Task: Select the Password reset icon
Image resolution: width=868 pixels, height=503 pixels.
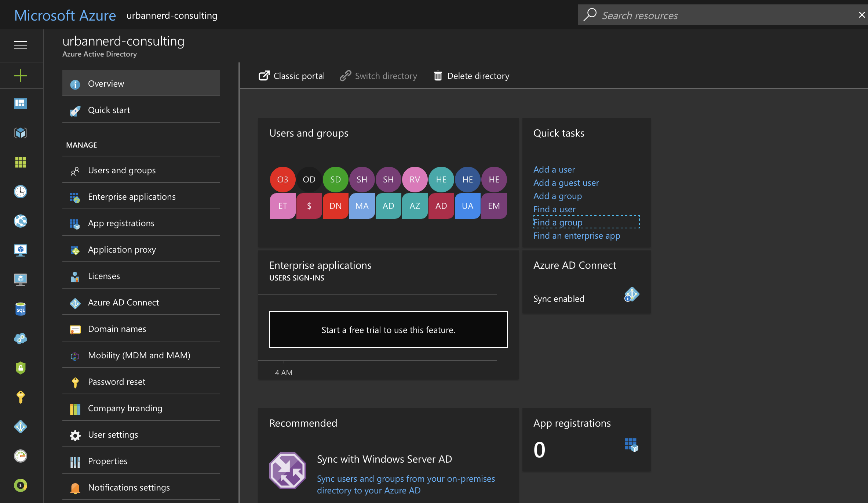Action: click(75, 381)
